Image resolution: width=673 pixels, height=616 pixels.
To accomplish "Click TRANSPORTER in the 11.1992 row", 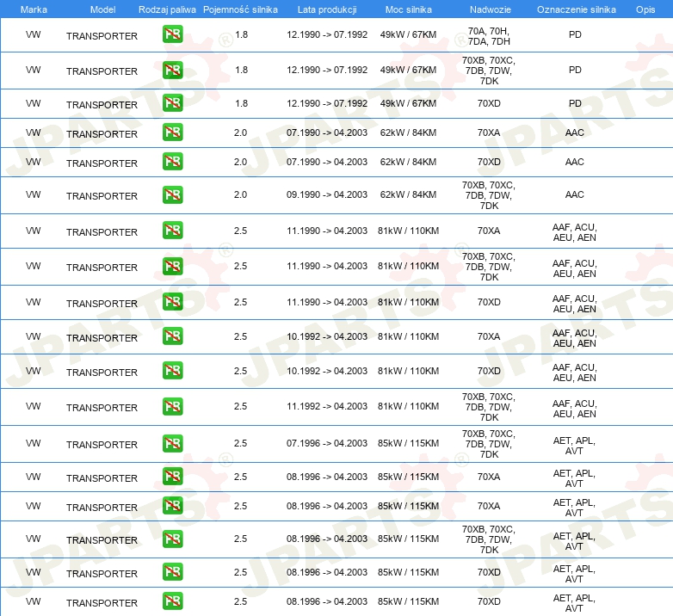I will 102,408.
